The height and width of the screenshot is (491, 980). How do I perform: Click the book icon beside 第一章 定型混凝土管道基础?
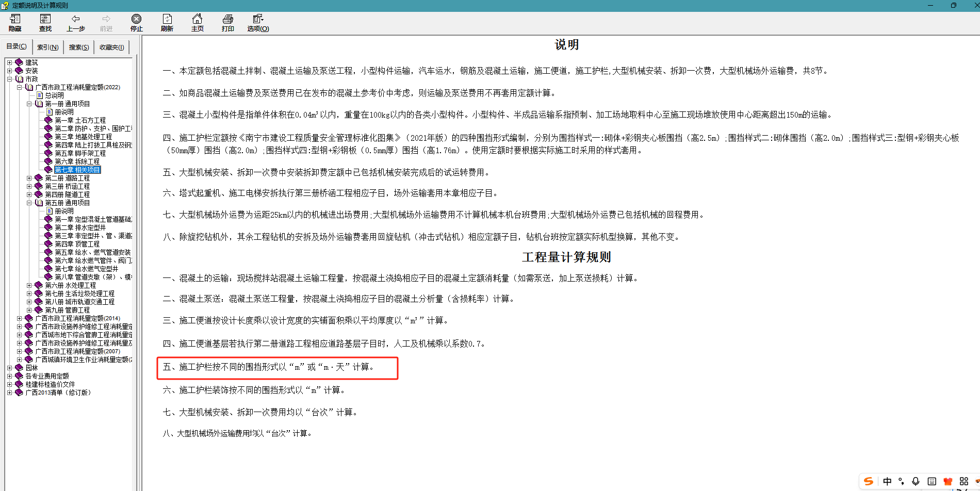pos(48,219)
